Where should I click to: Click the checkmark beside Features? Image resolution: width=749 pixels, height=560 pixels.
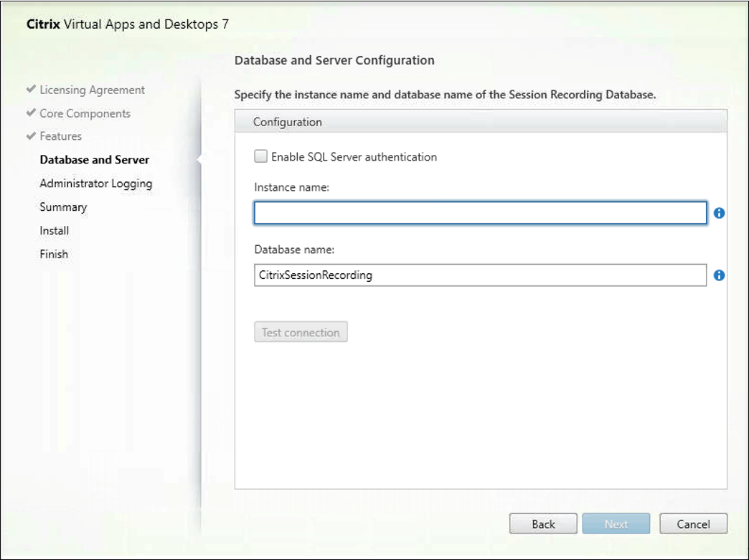click(31, 136)
